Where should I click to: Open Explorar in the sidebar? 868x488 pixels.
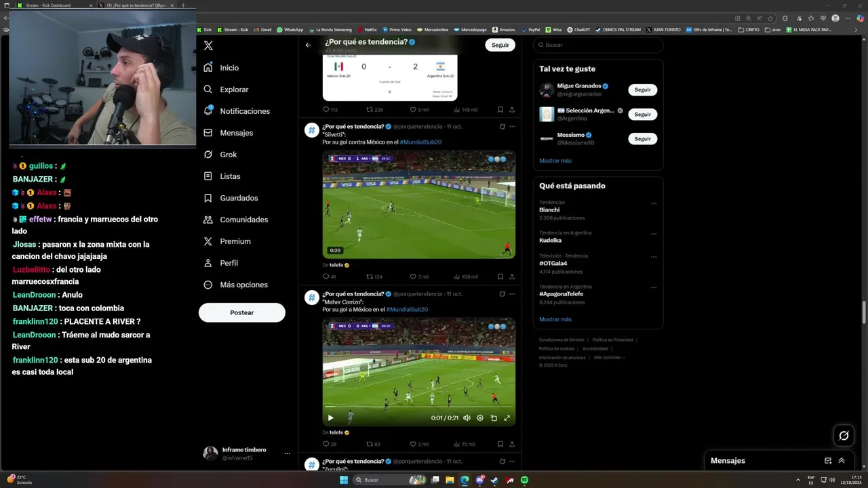click(226, 89)
